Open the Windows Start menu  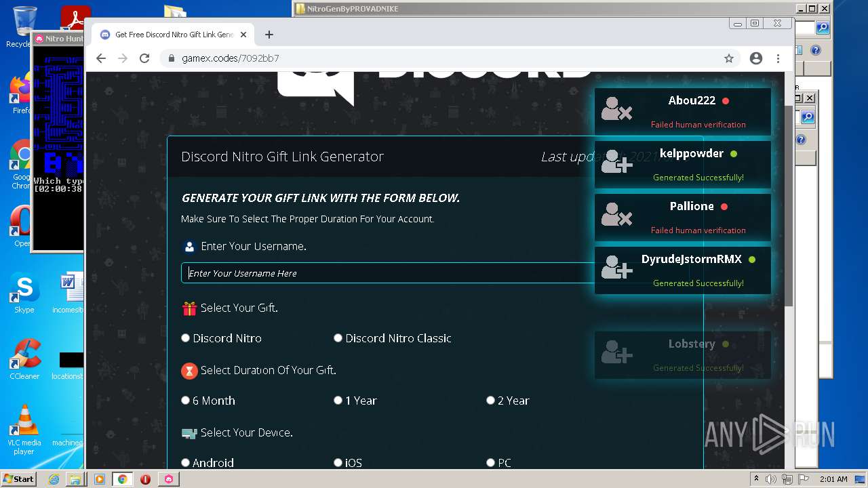[18, 479]
